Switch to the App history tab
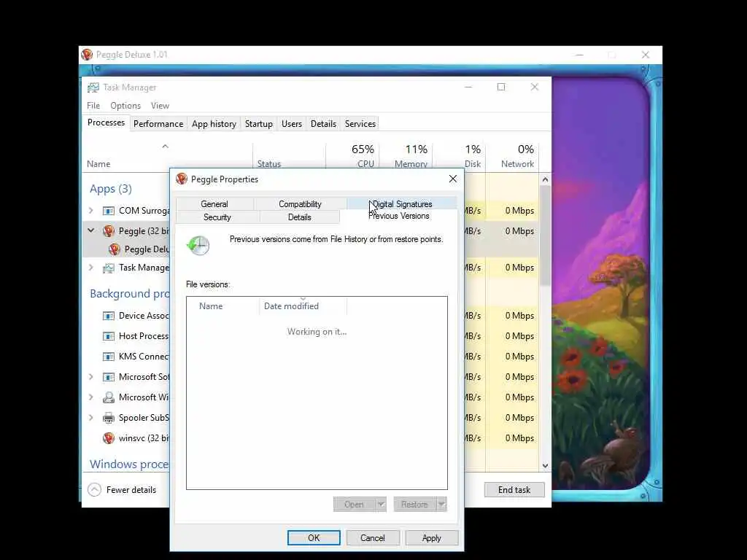747x560 pixels. pyautogui.click(x=214, y=124)
